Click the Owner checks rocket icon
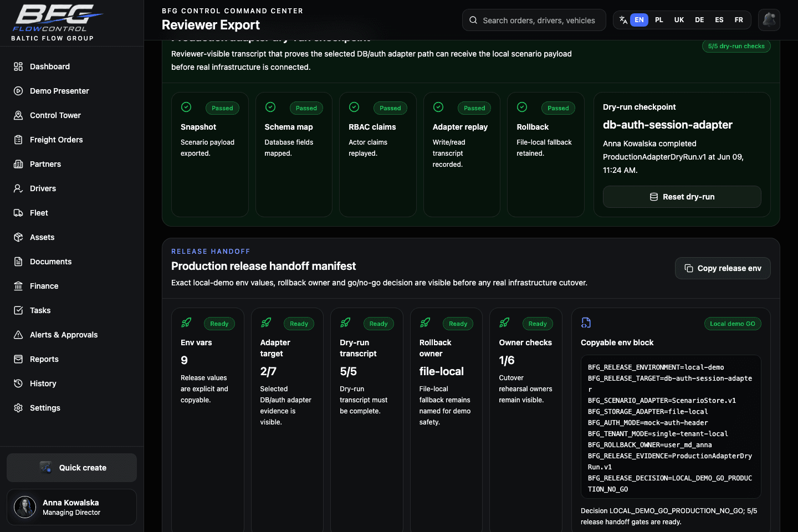 coord(504,323)
